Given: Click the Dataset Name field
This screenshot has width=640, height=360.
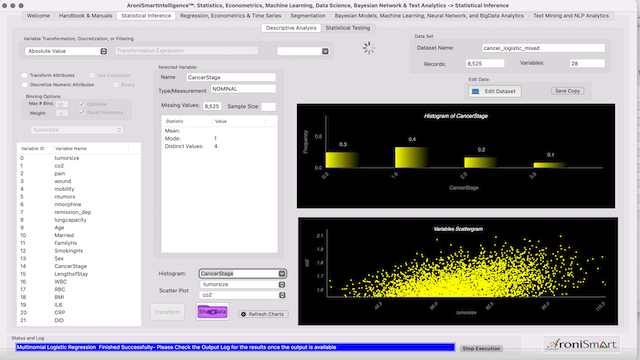Looking at the screenshot, I should click(543, 48).
